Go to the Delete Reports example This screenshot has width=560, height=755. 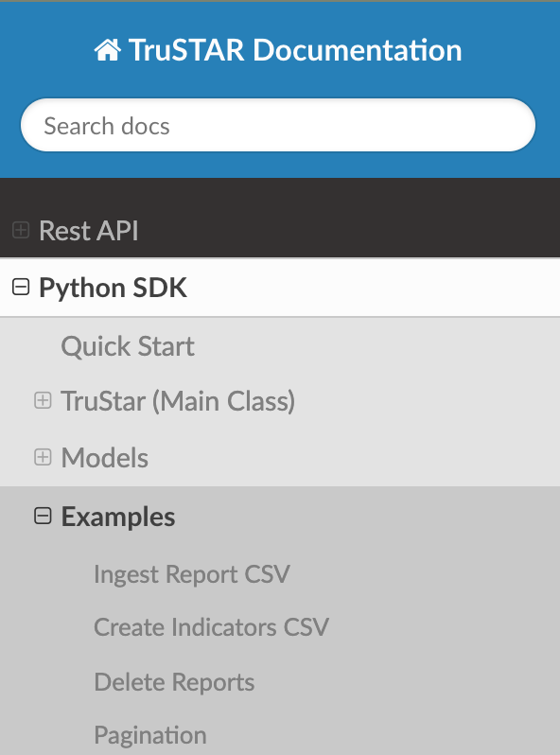174,682
